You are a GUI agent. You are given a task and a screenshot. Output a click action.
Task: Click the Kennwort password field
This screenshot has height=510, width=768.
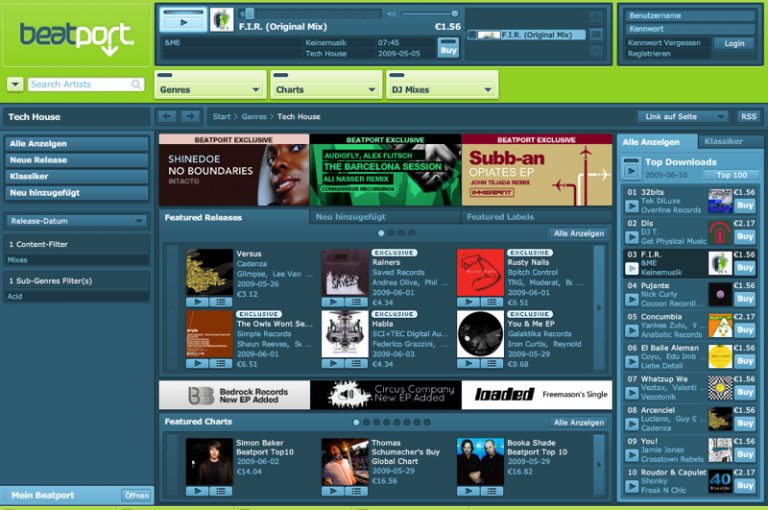690,29
